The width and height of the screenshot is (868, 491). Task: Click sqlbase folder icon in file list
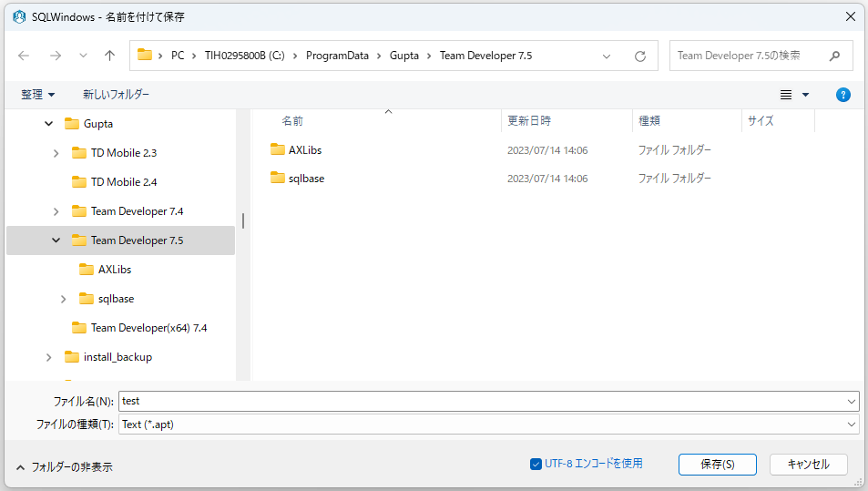coord(277,178)
